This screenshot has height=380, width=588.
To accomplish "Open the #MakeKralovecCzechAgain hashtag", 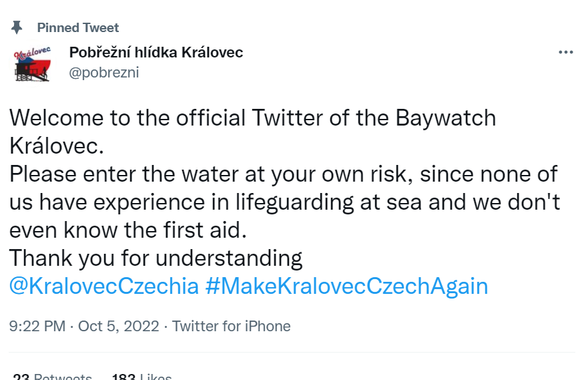I will point(346,286).
